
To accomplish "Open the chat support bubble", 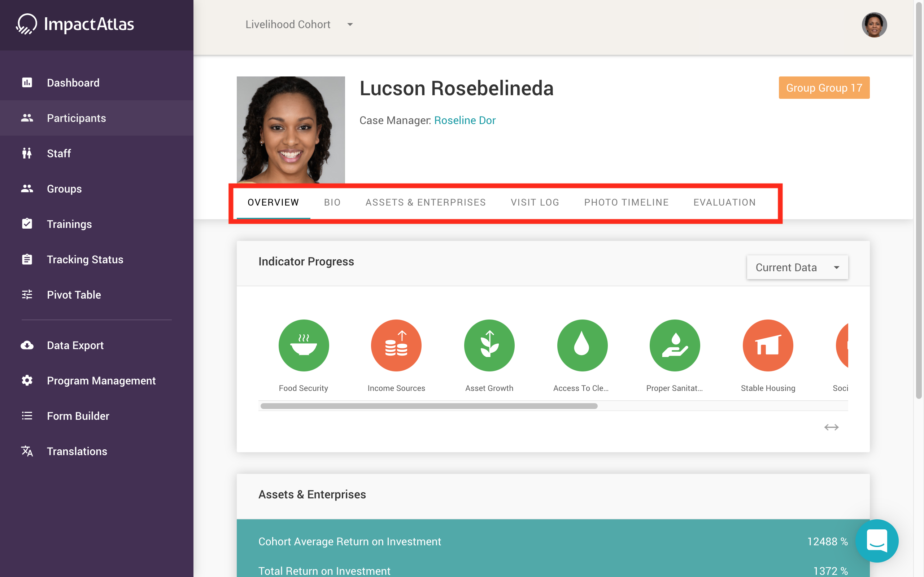I will [877, 540].
